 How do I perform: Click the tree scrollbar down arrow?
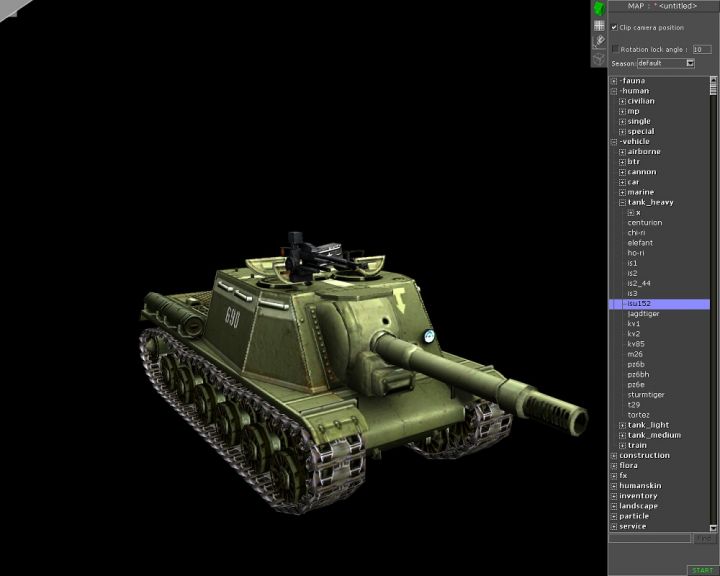714,526
